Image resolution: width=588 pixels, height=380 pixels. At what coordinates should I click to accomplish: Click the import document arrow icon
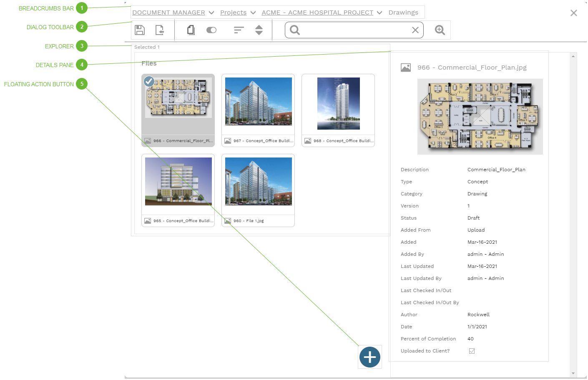(159, 30)
